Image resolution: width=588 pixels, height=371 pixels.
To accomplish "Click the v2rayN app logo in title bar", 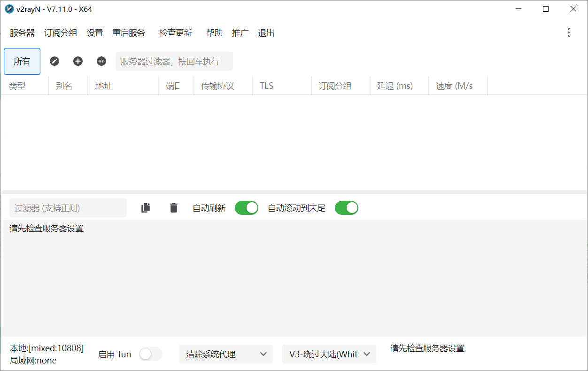I will click(9, 9).
